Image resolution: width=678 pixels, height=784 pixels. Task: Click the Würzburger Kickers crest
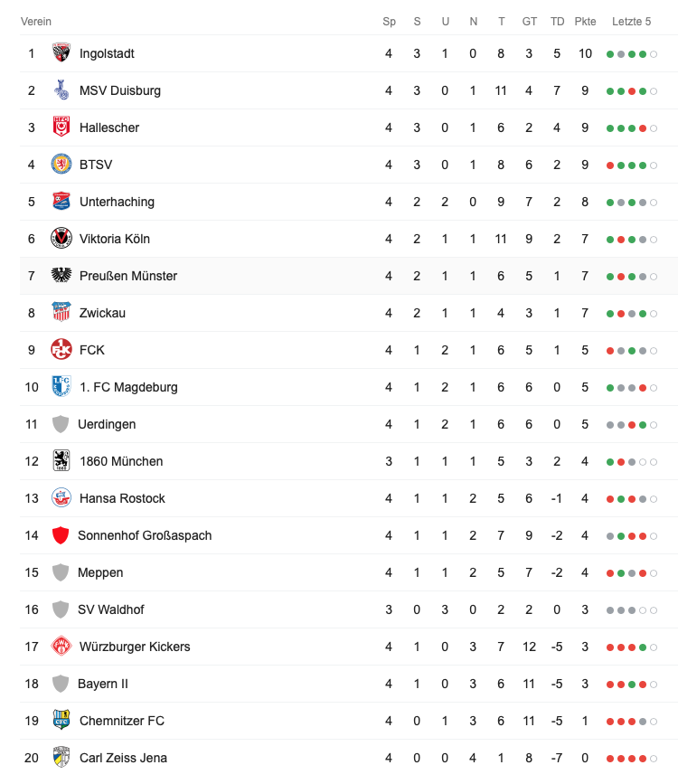pos(61,647)
